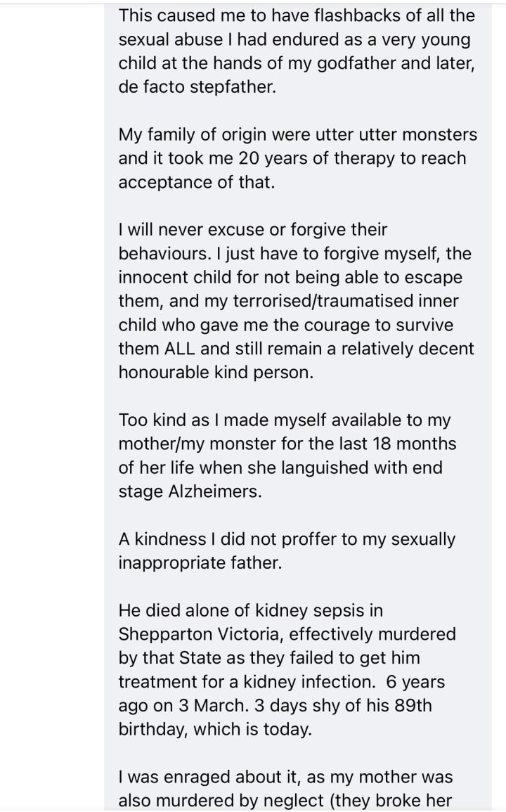Click the line "honourable kind person."
Image resolution: width=506 pixels, height=812 pixels.
tap(216, 373)
